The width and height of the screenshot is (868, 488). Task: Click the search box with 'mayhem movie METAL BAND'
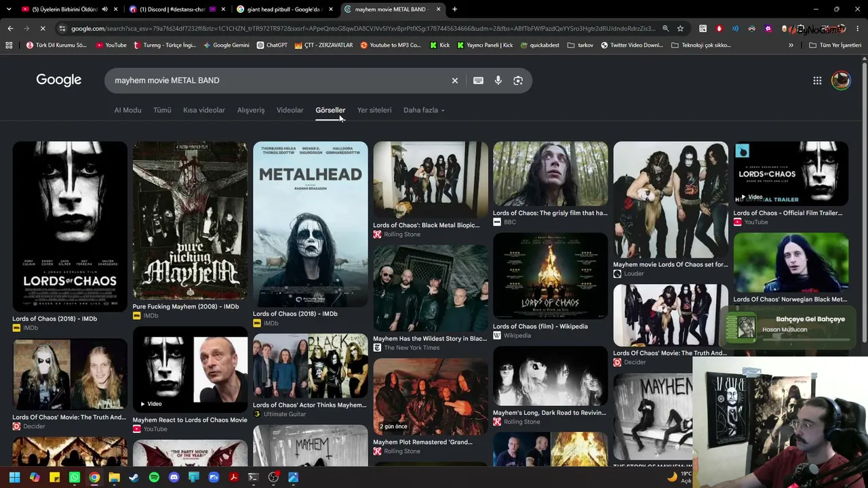tap(278, 81)
